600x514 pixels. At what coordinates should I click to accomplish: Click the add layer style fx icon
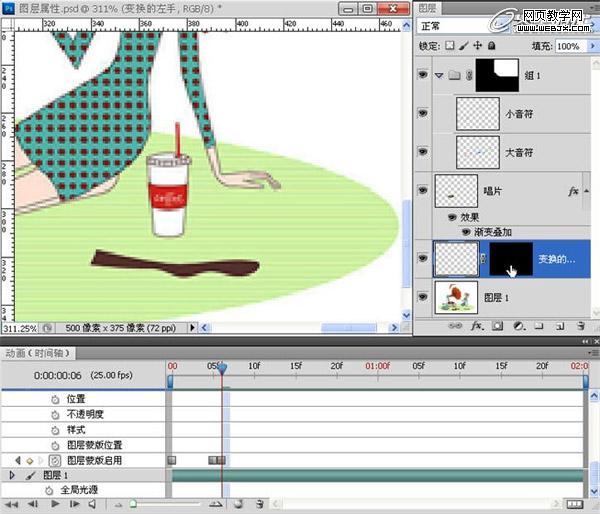pos(478,326)
